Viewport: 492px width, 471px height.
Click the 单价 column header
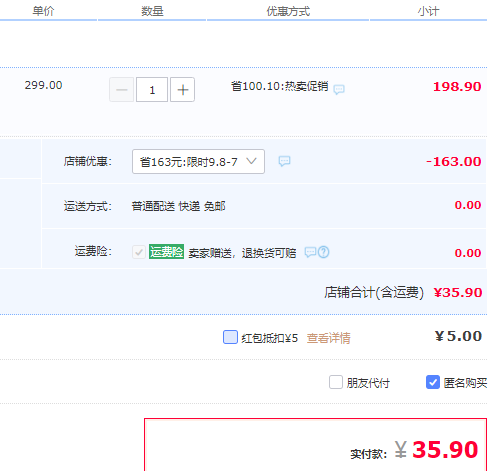pos(43,11)
